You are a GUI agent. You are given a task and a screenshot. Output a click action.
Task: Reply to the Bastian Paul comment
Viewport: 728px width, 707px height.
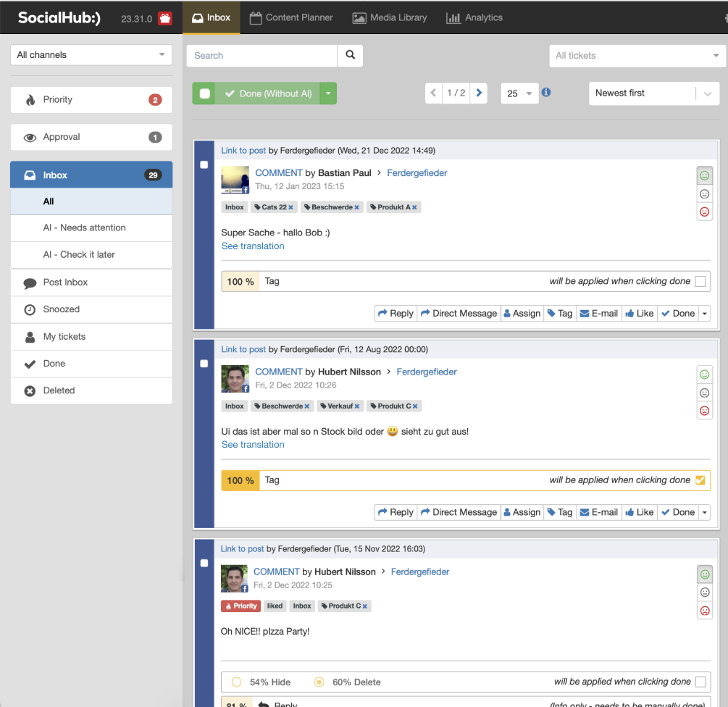point(396,314)
